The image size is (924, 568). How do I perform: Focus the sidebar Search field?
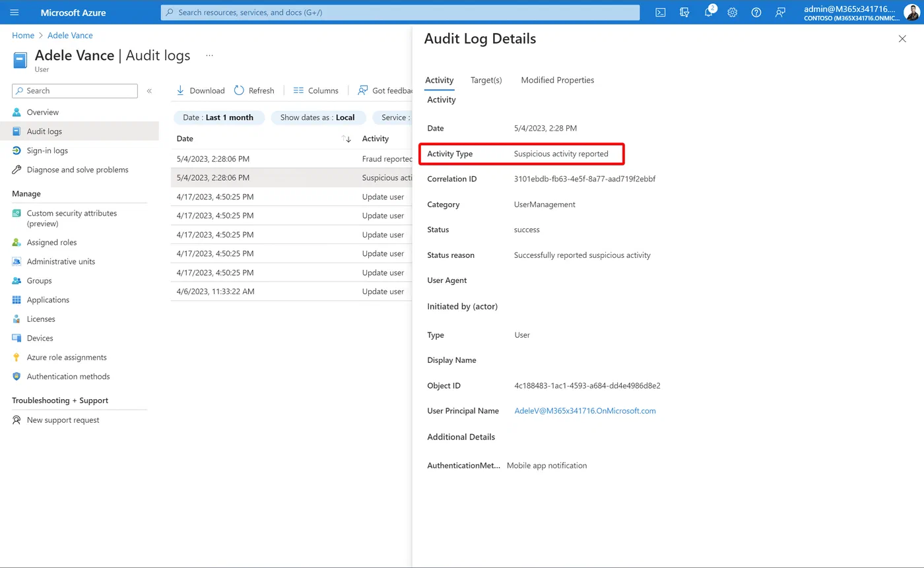click(x=75, y=91)
